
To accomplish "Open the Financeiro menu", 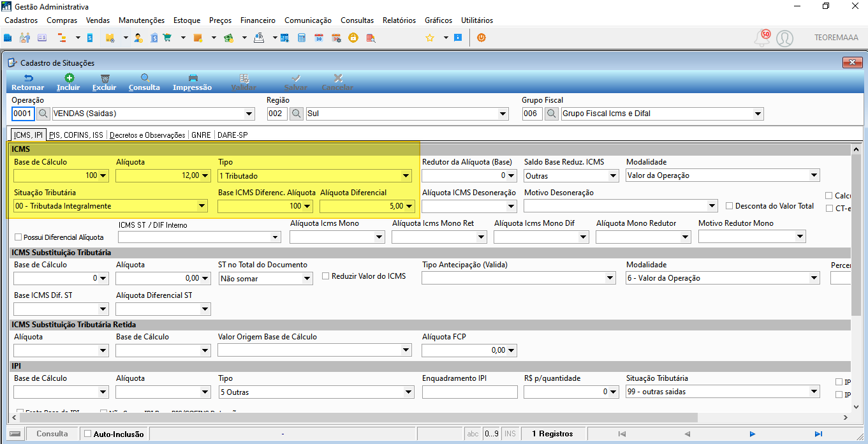I will click(x=258, y=20).
